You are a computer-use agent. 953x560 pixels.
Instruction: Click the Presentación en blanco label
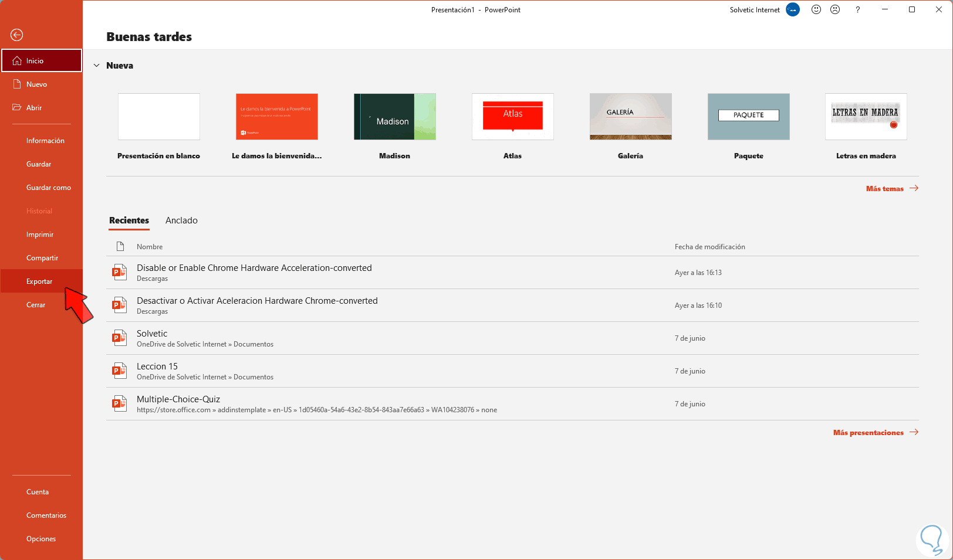[x=159, y=156]
